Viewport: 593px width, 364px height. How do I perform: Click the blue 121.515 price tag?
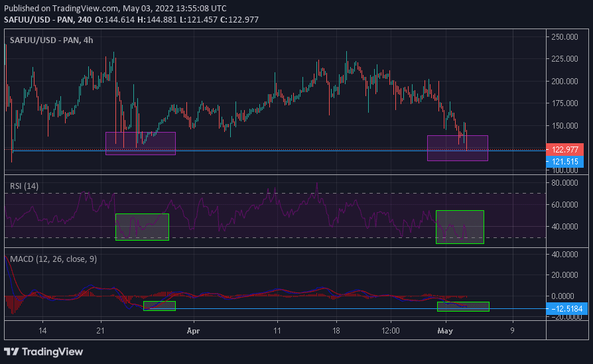(563, 161)
